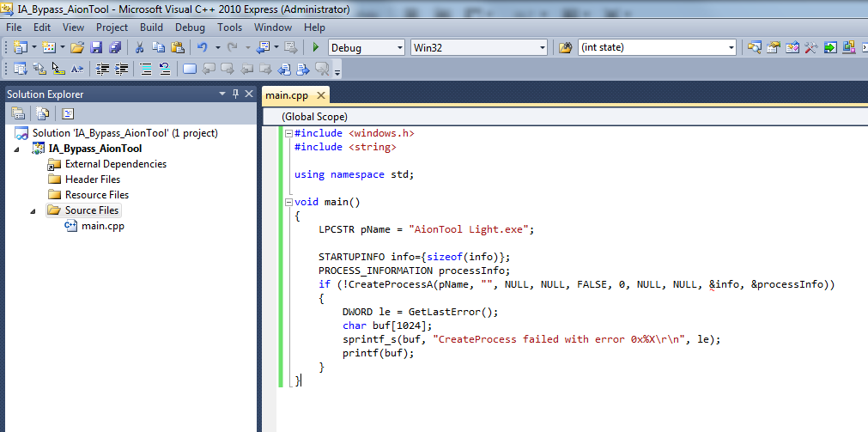Collapse the #include region in the editor

[x=288, y=133]
